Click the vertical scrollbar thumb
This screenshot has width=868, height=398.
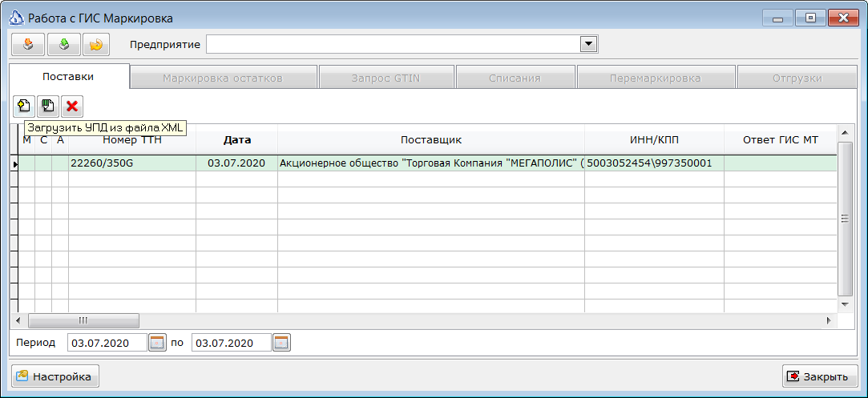(x=845, y=219)
